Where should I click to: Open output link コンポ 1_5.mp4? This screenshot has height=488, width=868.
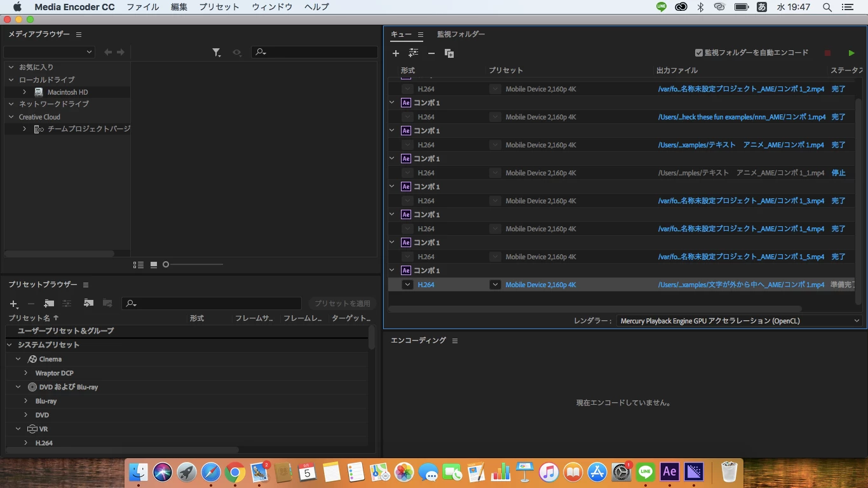741,257
